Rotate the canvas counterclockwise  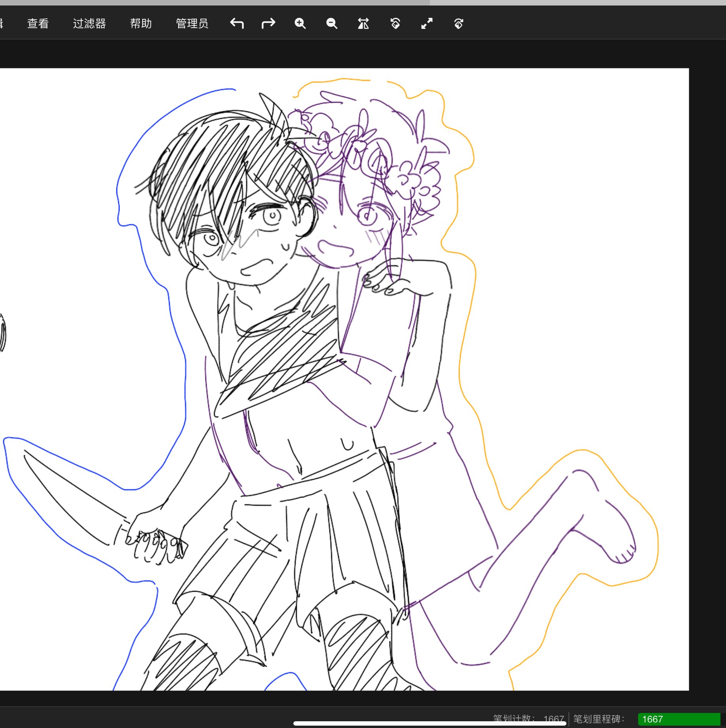395,24
